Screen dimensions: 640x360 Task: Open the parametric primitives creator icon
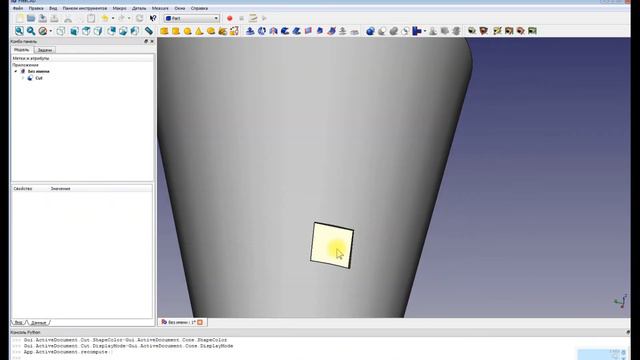click(222, 31)
